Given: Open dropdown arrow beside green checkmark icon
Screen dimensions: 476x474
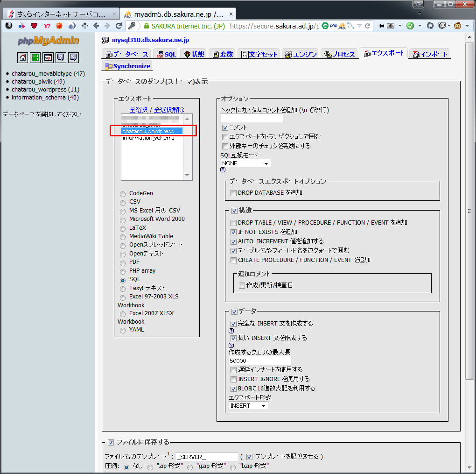Looking at the screenshot, I should tap(420, 26).
